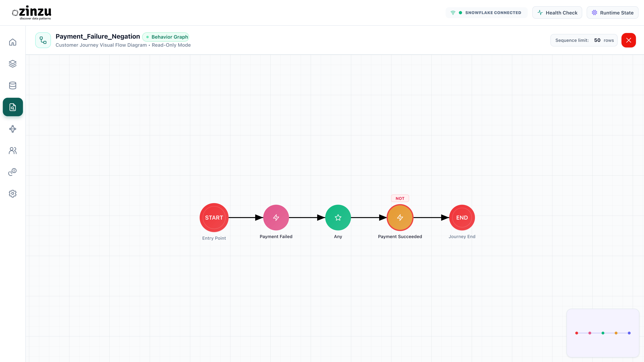Click the Payment_Failure_Negation title
This screenshot has width=644, height=362.
pyautogui.click(x=98, y=36)
